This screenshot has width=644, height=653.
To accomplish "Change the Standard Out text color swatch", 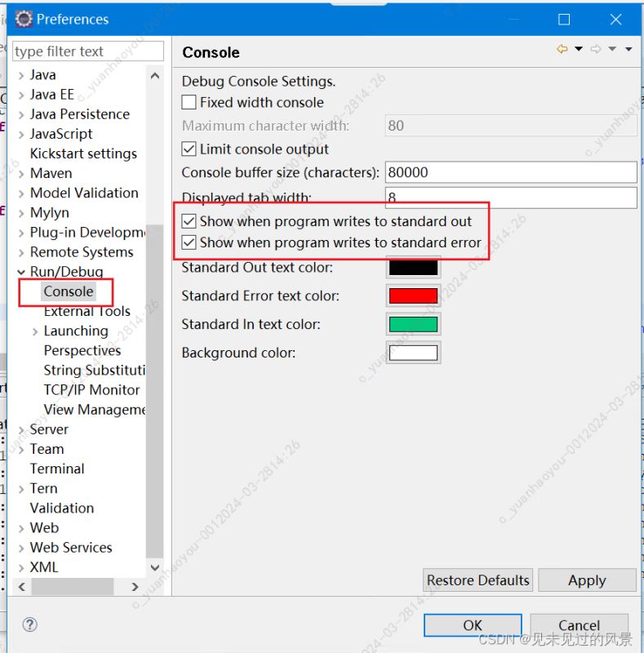I will 413,267.
